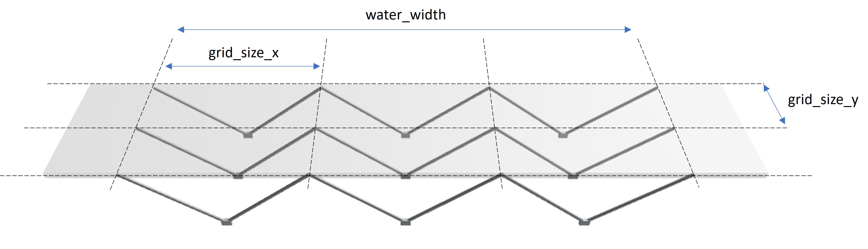The image size is (868, 249).
Task: Select the left square node in top zigzag row
Action: click(x=248, y=135)
